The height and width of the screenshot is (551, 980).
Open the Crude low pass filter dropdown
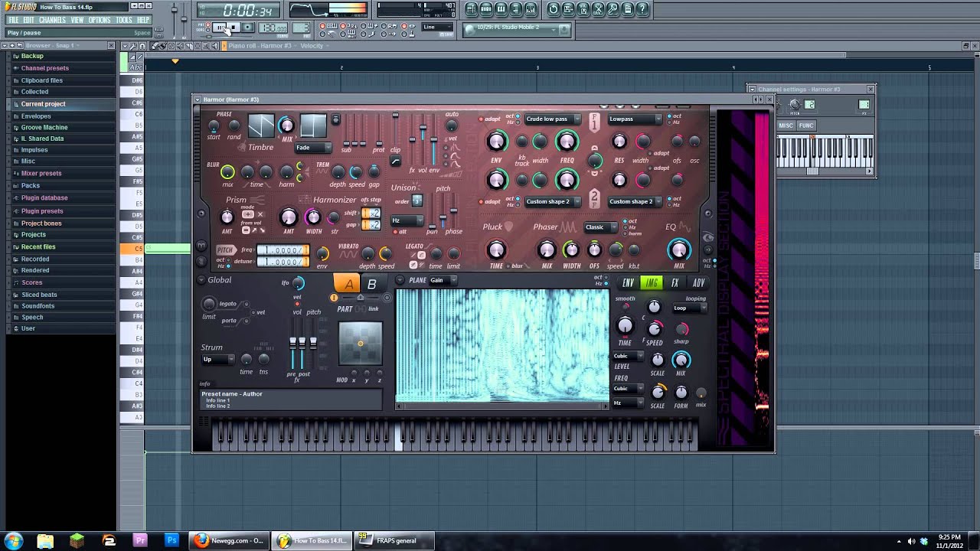(x=553, y=119)
